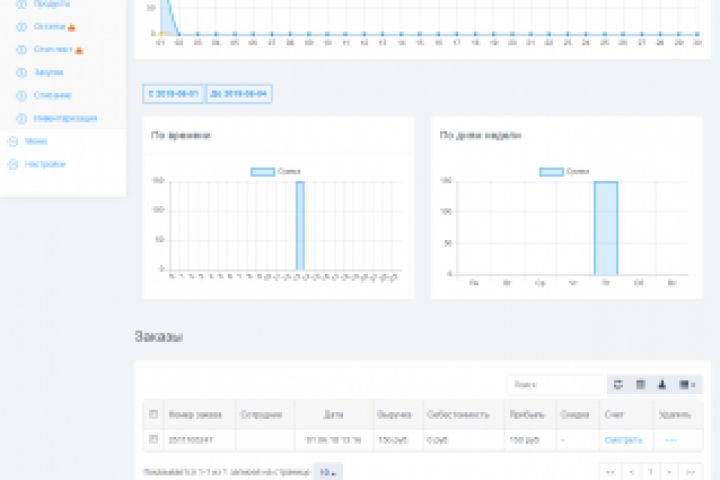This screenshot has width=720, height=480.
Task: Click the Поиск search field above the table
Action: [555, 384]
